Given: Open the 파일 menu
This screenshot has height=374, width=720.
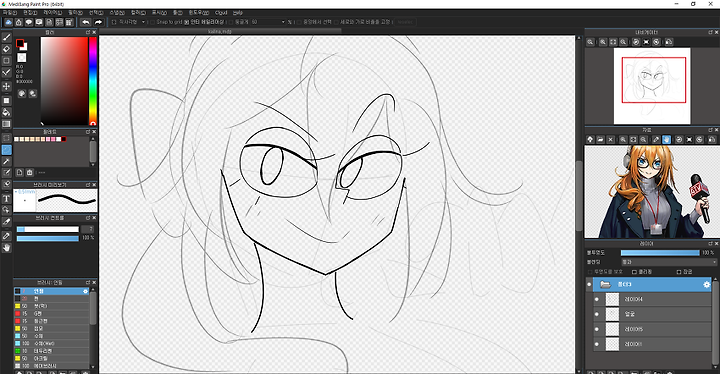Looking at the screenshot, I should pyautogui.click(x=10, y=13).
